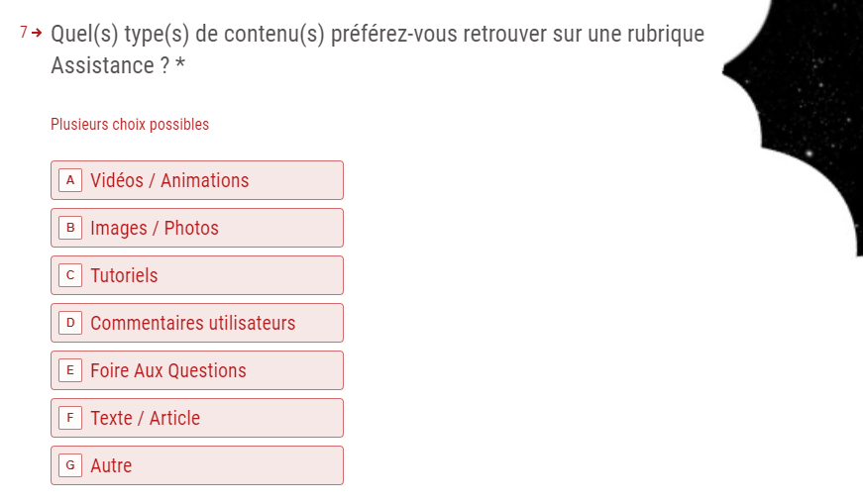Viewport: 863px width, 504px height.
Task: Click the question title about Assistance content
Action: click(x=377, y=35)
